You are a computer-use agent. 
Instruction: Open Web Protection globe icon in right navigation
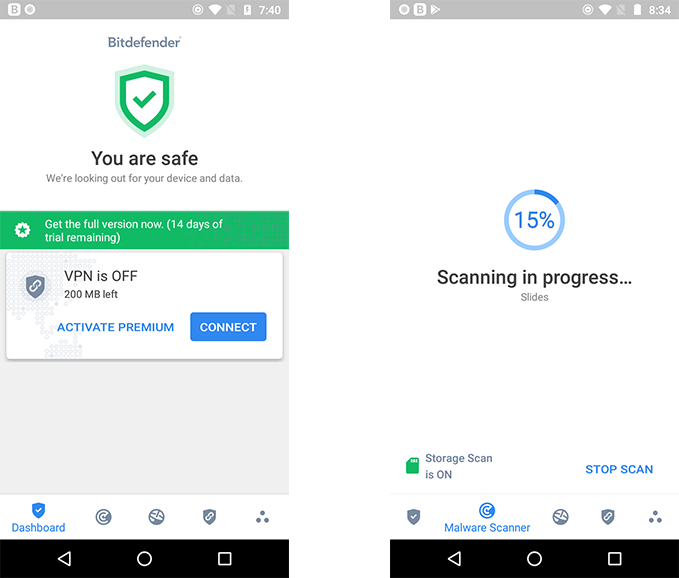[x=560, y=517]
